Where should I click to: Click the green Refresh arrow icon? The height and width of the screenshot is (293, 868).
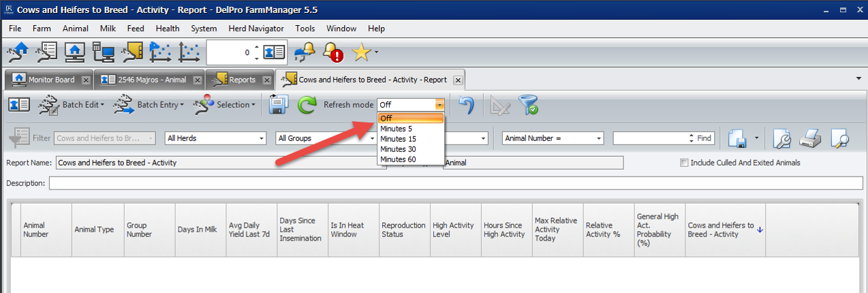(x=307, y=105)
